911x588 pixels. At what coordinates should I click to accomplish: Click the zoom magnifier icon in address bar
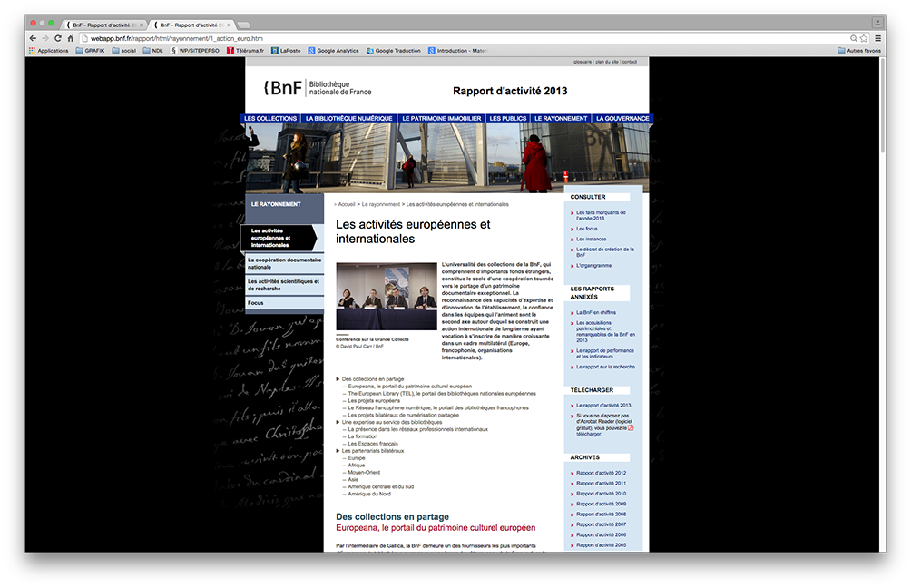point(854,38)
